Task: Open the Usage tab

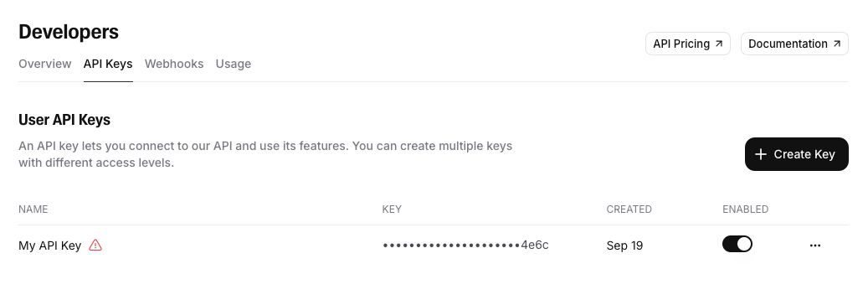Action: click(233, 64)
